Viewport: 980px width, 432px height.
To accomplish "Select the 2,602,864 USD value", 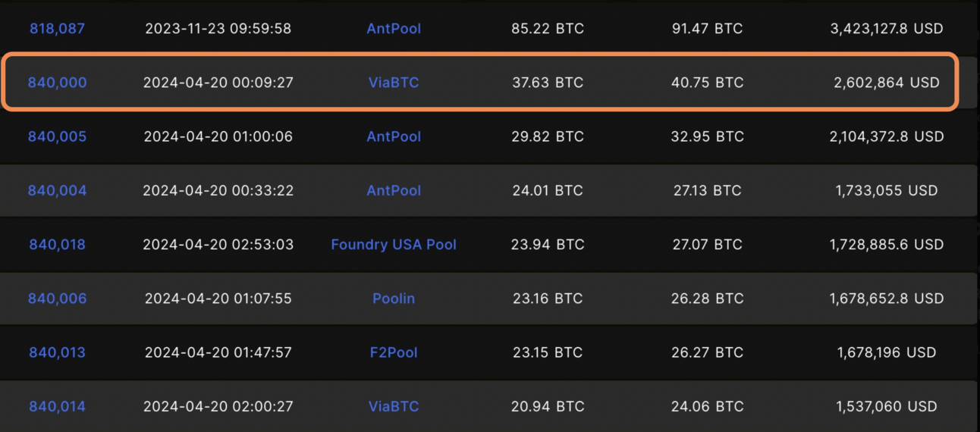I will coord(886,83).
